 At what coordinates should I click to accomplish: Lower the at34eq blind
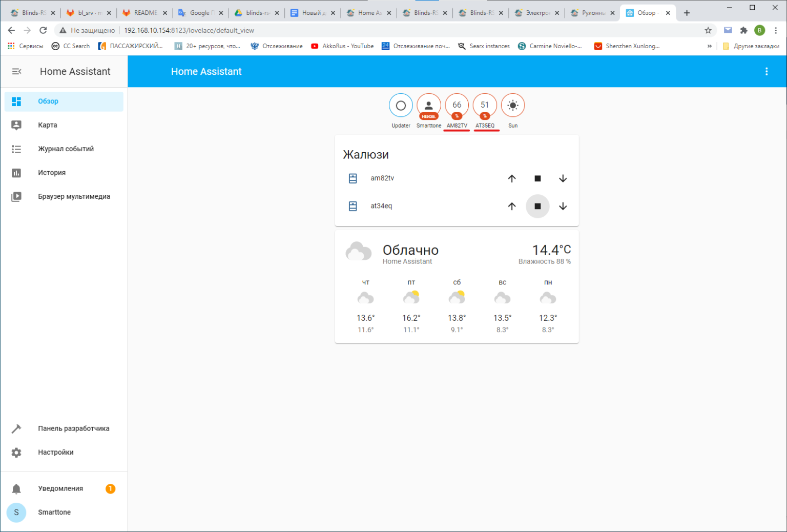pyautogui.click(x=563, y=206)
